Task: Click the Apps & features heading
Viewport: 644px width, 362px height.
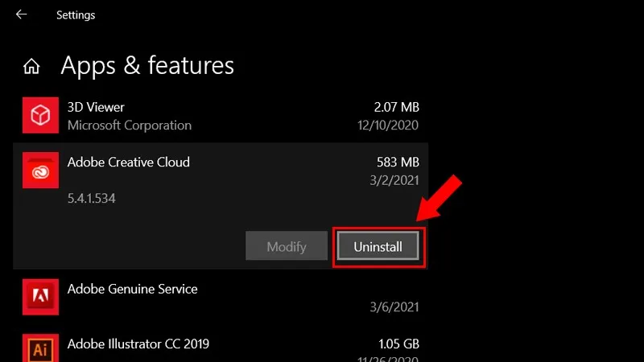Action: point(147,65)
